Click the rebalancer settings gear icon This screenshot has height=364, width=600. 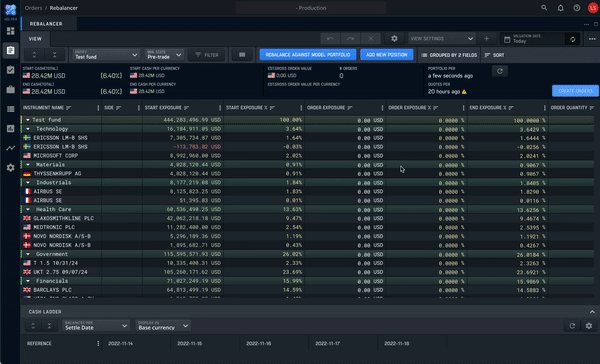pos(394,39)
